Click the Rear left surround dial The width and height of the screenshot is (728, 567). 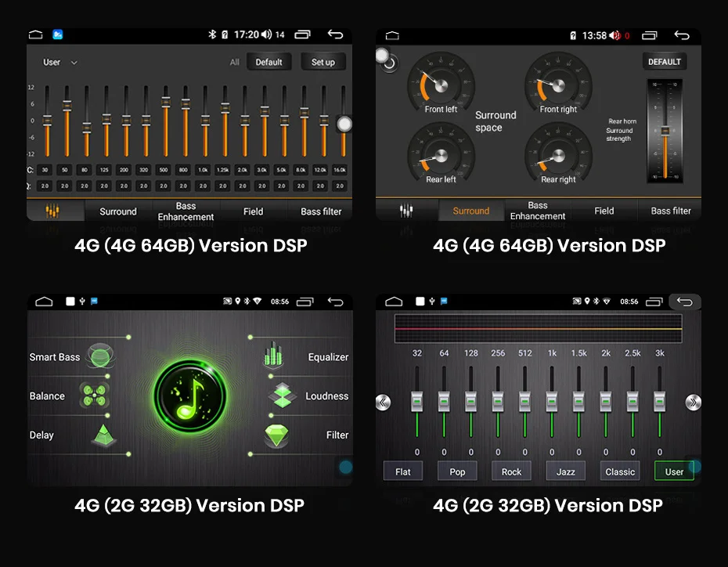(441, 154)
